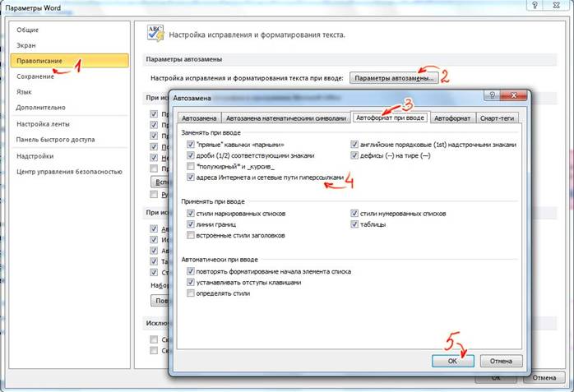This screenshot has height=392, width=574.
Task: Close the Автозамена dialog with X
Action: (514, 95)
